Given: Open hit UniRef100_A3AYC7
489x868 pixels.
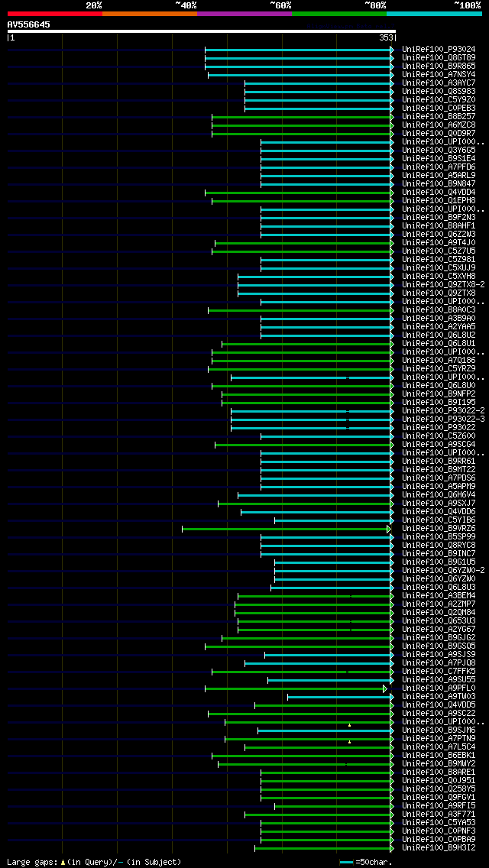Looking at the screenshot, I should (439, 83).
